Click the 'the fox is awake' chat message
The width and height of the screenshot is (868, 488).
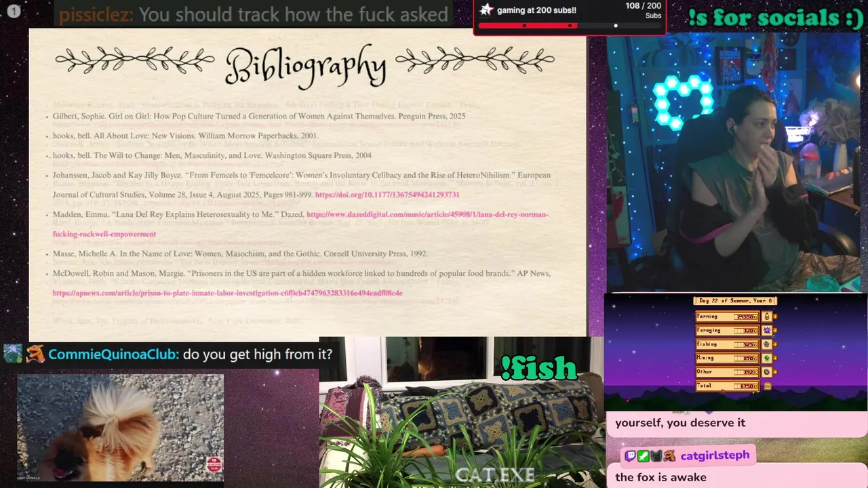pos(660,478)
